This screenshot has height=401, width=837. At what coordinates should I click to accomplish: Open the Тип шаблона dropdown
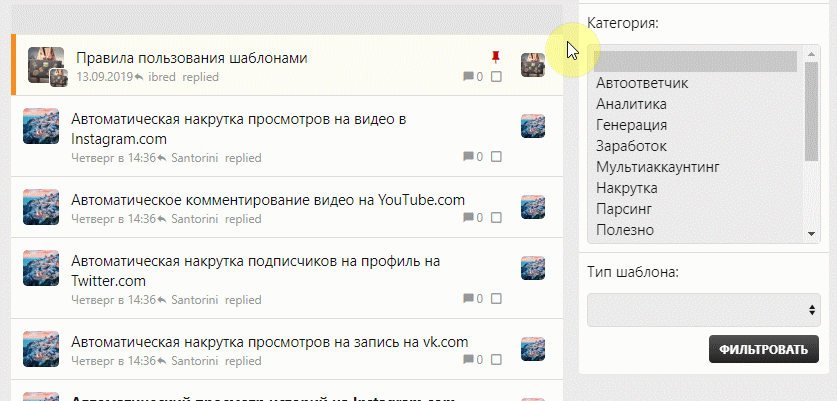point(704,310)
